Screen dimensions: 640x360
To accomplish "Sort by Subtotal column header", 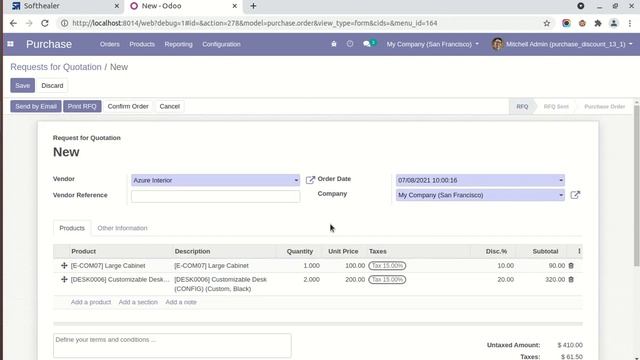I will tap(545, 251).
